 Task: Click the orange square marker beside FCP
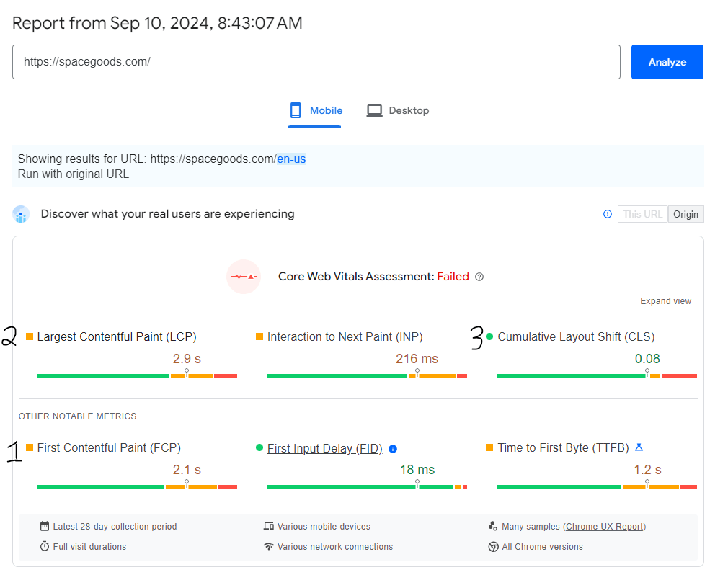[30, 447]
